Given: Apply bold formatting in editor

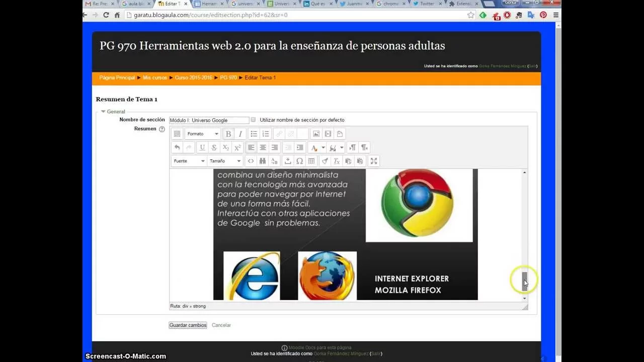Looking at the screenshot, I should click(228, 134).
